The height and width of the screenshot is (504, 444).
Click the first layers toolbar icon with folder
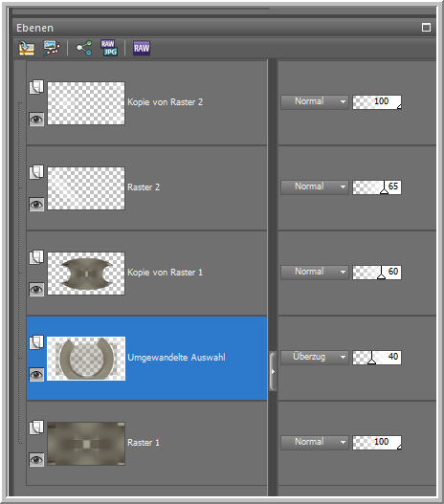click(x=27, y=48)
